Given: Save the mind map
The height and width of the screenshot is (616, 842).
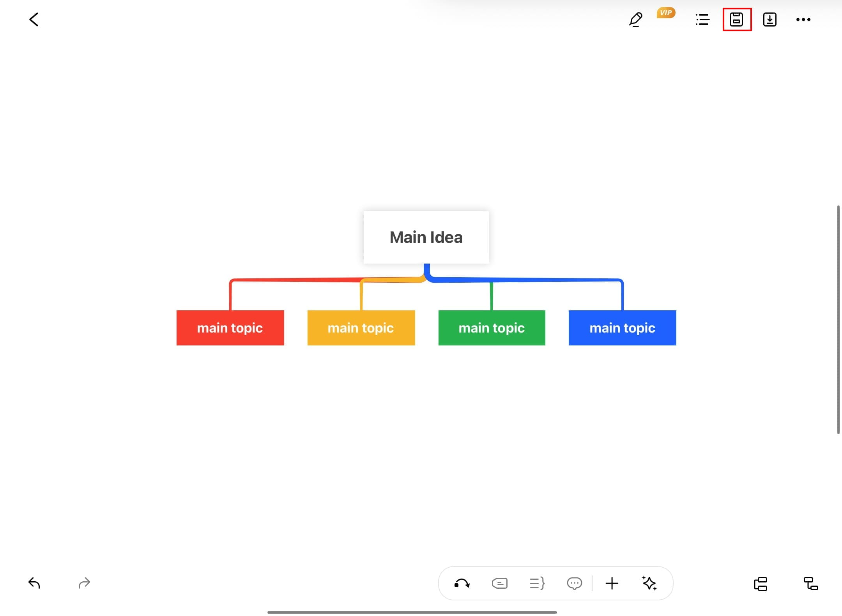Looking at the screenshot, I should click(x=736, y=19).
